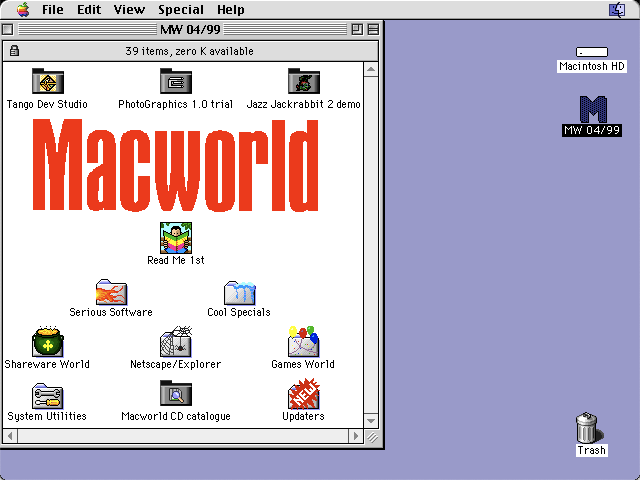The image size is (640, 480).
Task: Click the 'Games World' label
Action: (303, 364)
